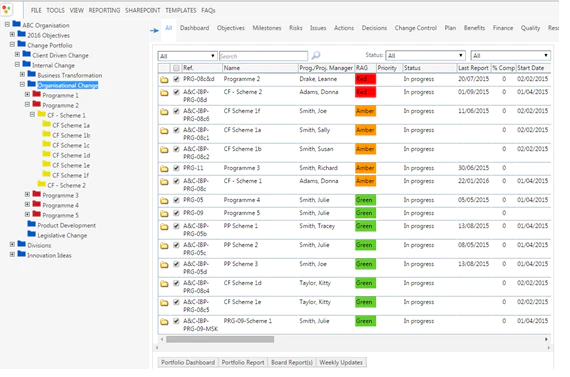Select CF Scheme 1c yellow folder
570x377 pixels.
(x=47, y=144)
